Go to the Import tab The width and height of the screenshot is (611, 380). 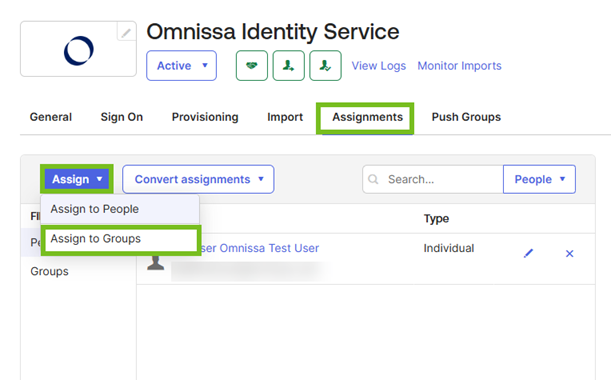tap(285, 117)
